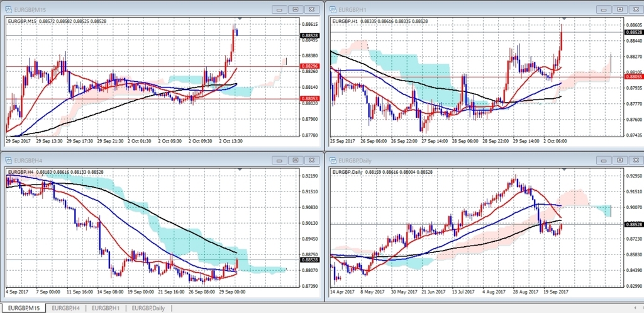Screen dimensions: 644x313
Task: Click the 0.88528 current price label in H1
Action: 634,32
